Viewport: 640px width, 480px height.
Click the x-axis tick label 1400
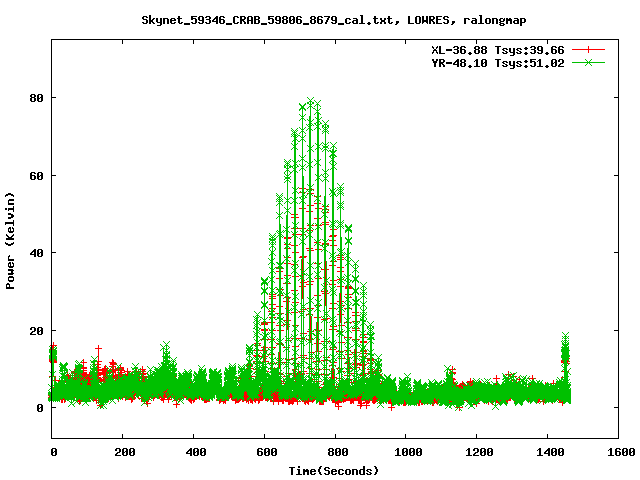coord(550,452)
